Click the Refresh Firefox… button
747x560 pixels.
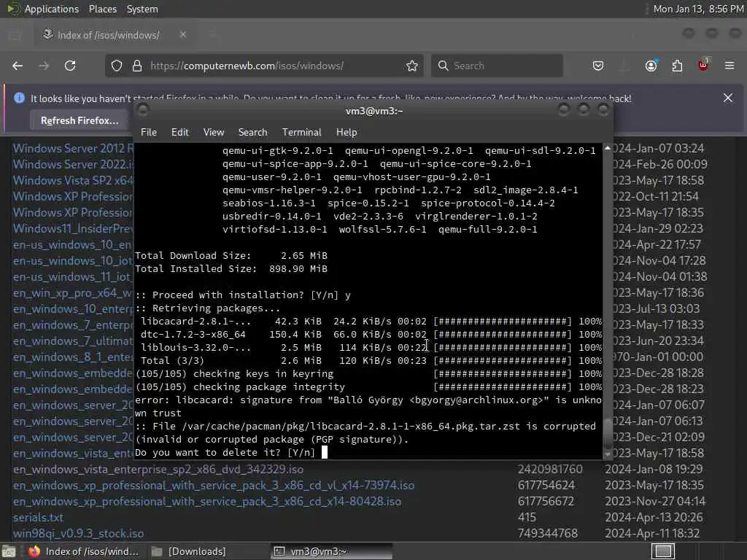80,120
